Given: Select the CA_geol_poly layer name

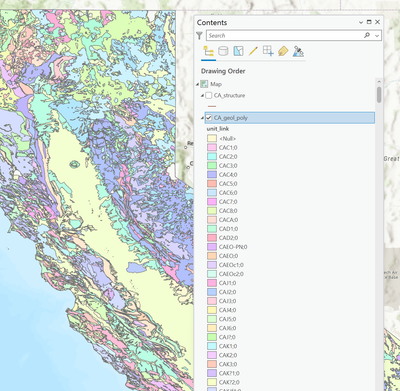Looking at the screenshot, I should (x=231, y=118).
